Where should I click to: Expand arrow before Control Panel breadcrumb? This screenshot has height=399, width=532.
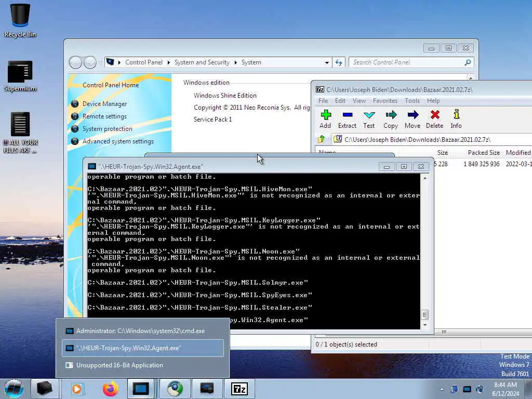pyautogui.click(x=119, y=62)
